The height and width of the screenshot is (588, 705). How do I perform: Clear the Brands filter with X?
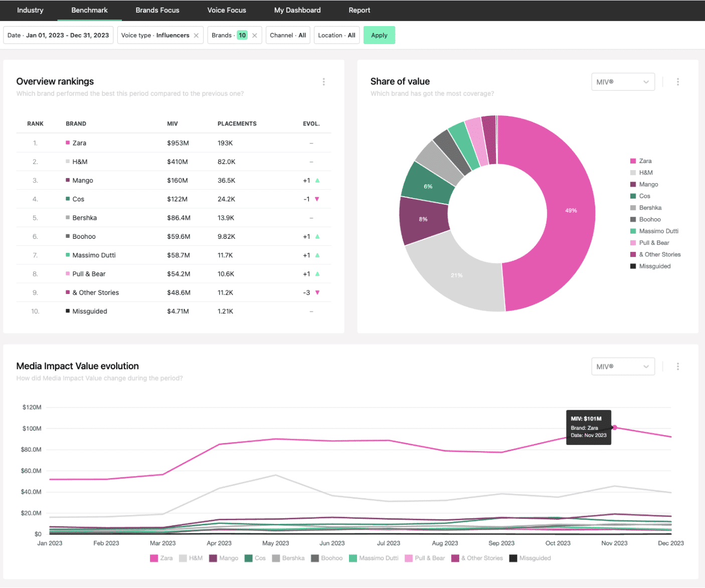(255, 35)
